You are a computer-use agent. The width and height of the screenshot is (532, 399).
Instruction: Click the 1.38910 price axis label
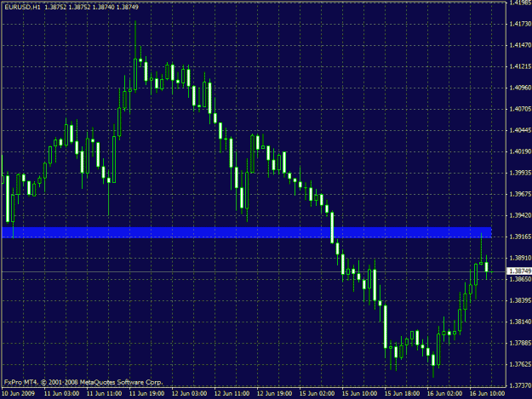point(520,258)
